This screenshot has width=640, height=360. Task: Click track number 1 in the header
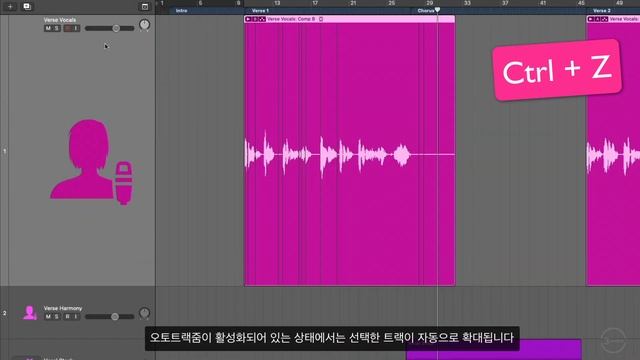pyautogui.click(x=4, y=151)
